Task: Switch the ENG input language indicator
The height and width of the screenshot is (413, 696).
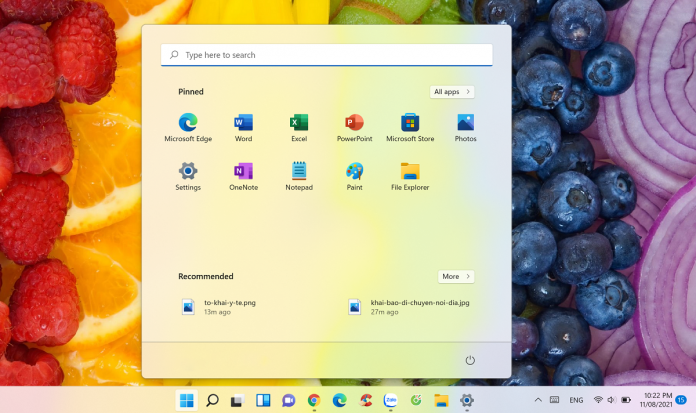Action: [577, 400]
